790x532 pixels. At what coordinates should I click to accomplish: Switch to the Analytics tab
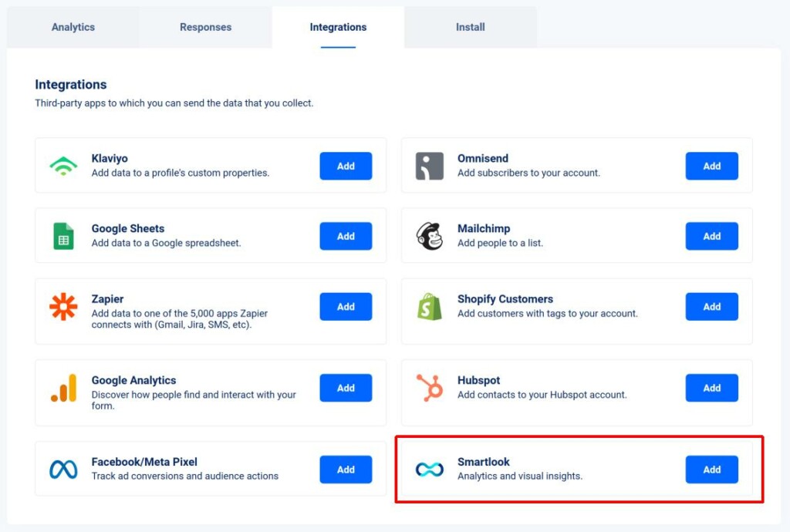tap(73, 27)
